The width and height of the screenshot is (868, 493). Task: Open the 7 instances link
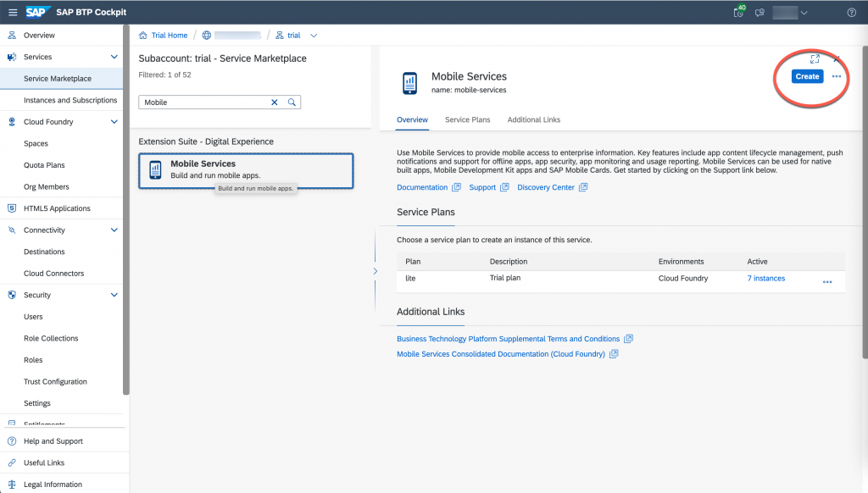click(766, 279)
